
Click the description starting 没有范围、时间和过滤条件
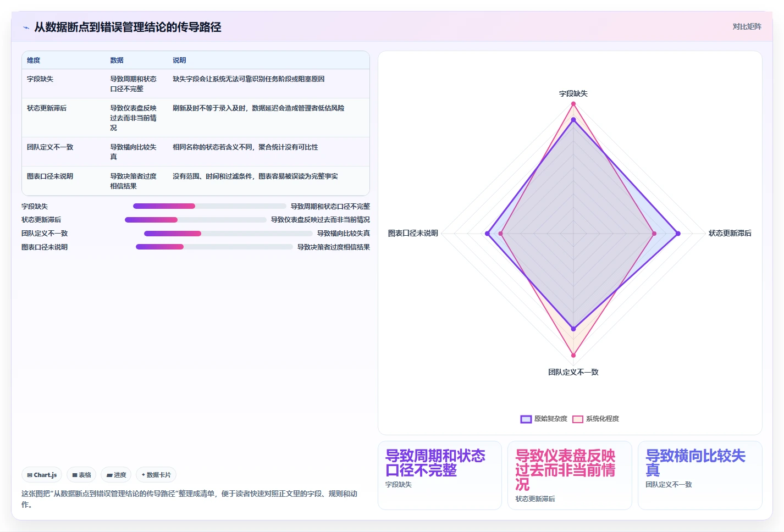(255, 176)
